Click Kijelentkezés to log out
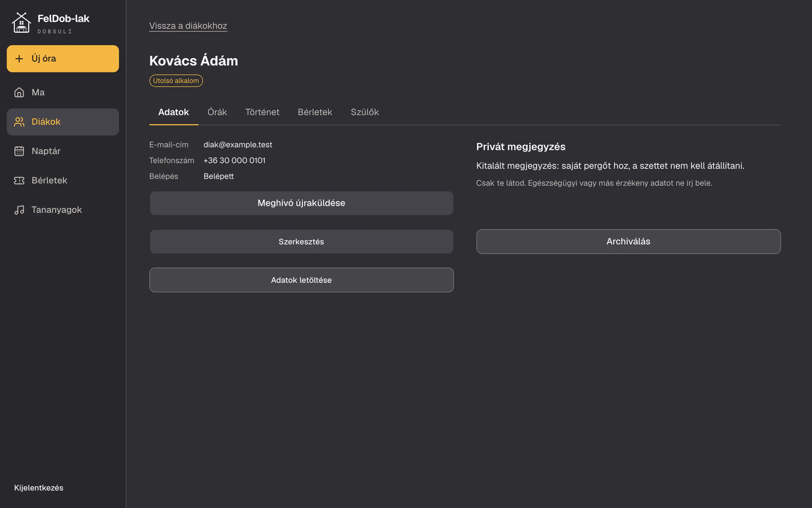 pos(39,488)
